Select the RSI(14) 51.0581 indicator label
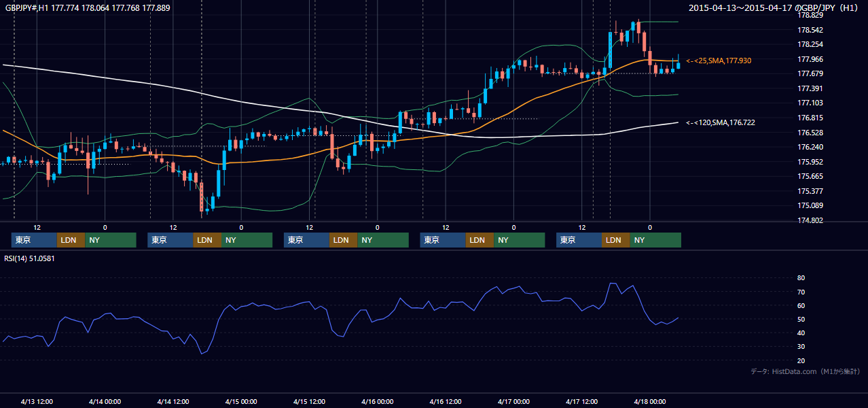This screenshot has width=868, height=408. point(30,258)
